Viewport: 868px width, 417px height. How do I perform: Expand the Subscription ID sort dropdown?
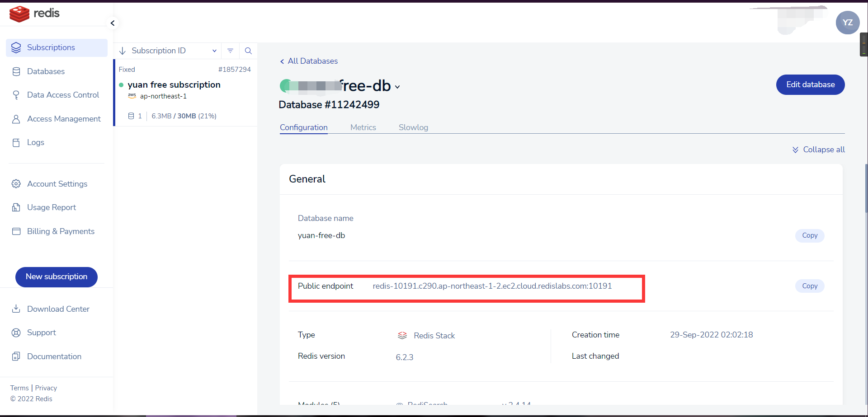(x=214, y=51)
